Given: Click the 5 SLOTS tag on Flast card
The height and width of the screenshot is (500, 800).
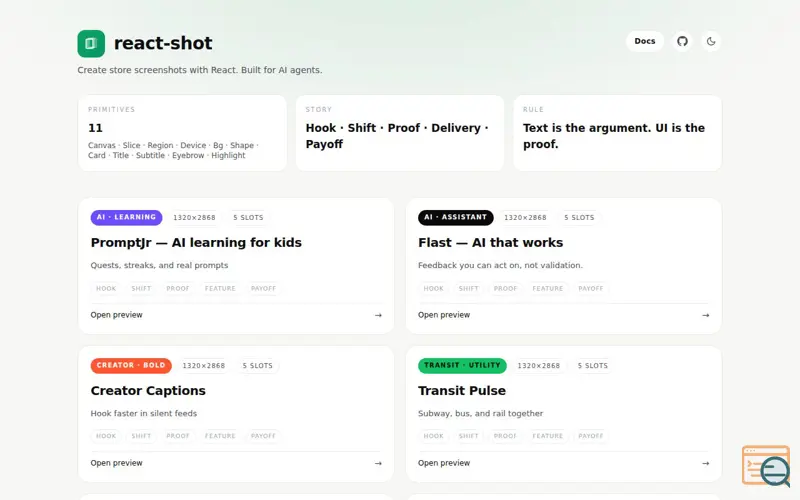Looking at the screenshot, I should coord(579,217).
